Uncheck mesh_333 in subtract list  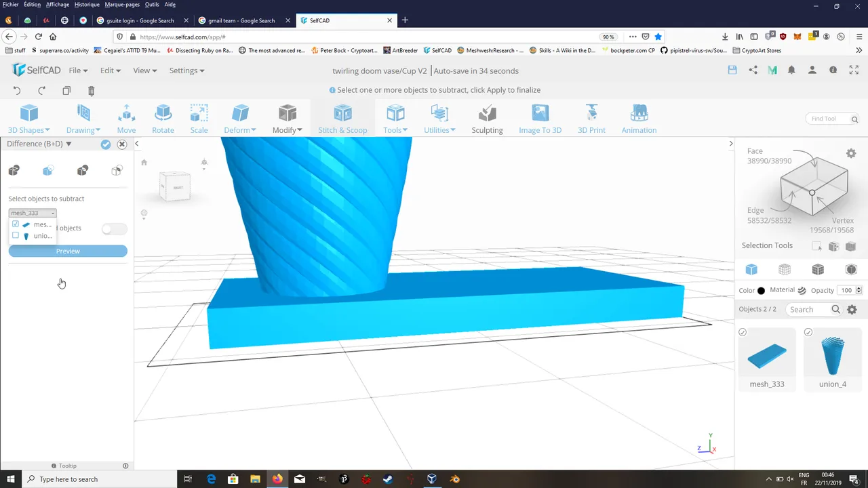[16, 224]
